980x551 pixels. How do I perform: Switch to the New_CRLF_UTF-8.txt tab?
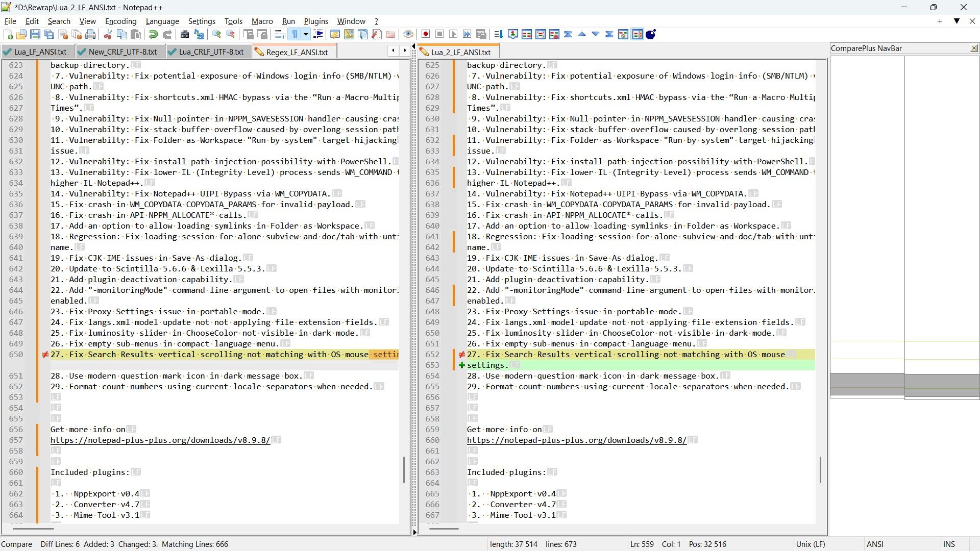[x=120, y=52]
